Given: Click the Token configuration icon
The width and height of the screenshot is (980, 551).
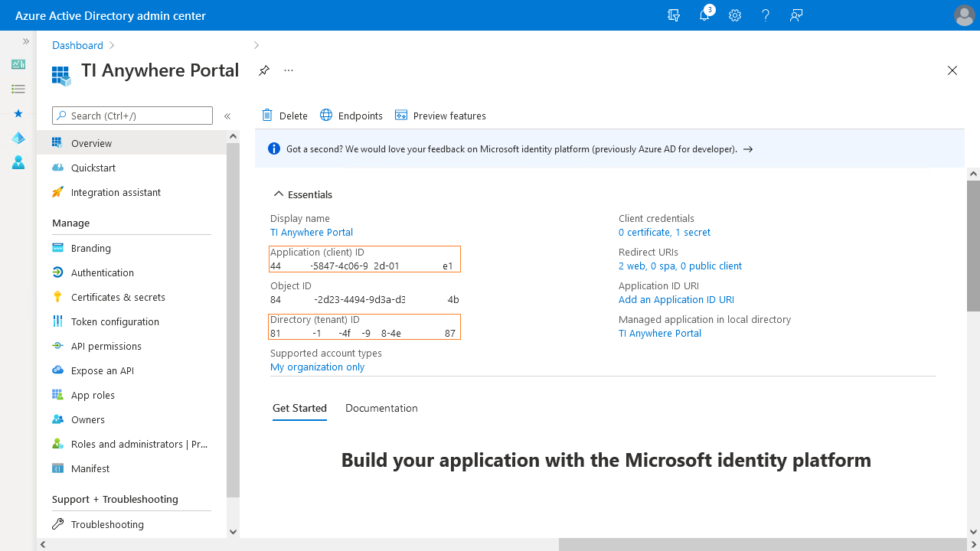Looking at the screenshot, I should pos(57,321).
